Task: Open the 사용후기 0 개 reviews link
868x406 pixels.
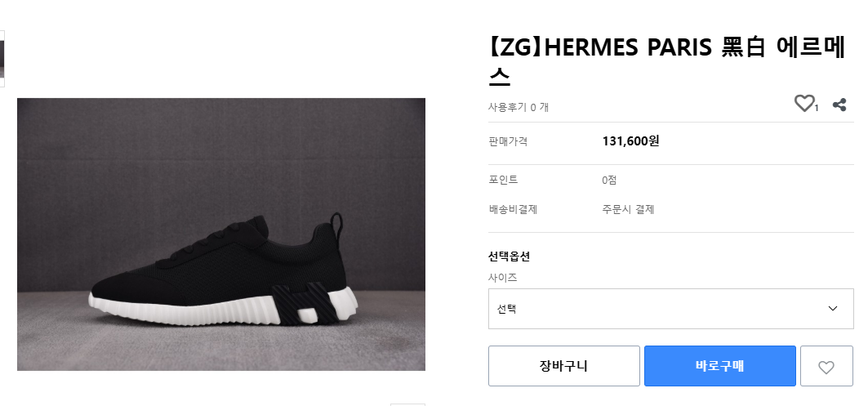Action: click(x=519, y=107)
